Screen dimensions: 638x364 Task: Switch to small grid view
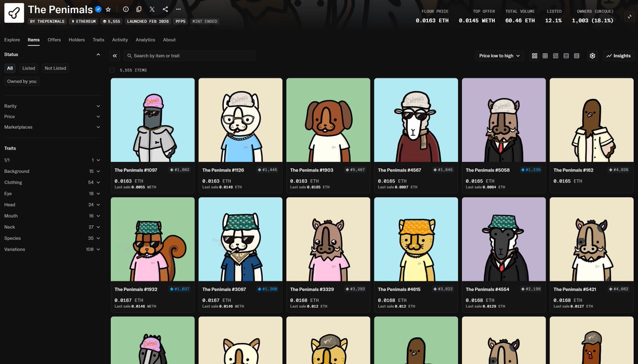coord(545,56)
